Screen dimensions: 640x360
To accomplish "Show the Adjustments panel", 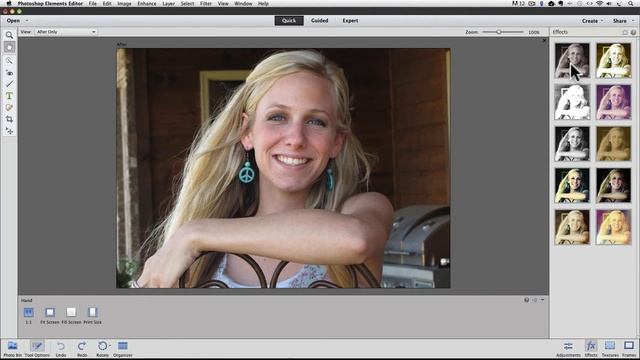I will [x=568, y=349].
